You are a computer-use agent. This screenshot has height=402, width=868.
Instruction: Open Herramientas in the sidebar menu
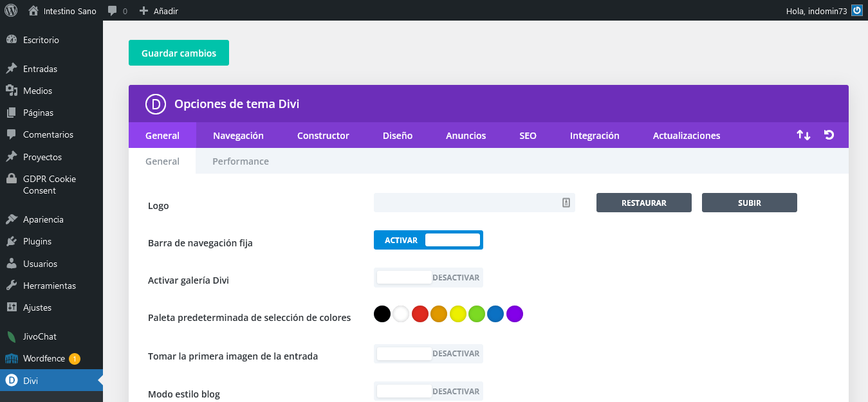pyautogui.click(x=50, y=286)
